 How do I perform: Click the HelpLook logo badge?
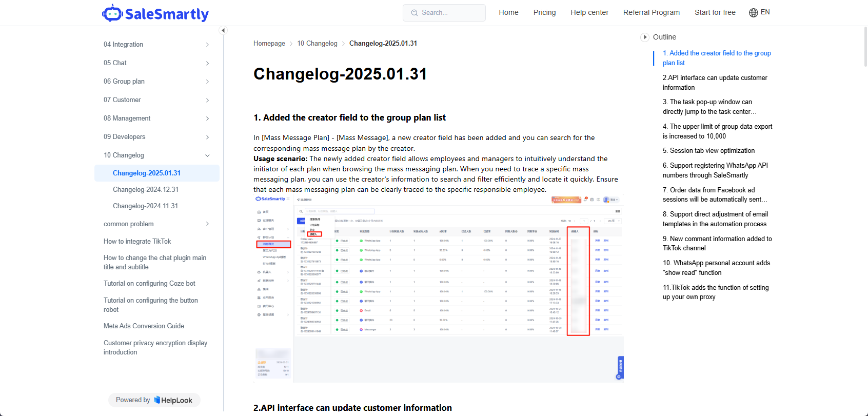[173, 400]
